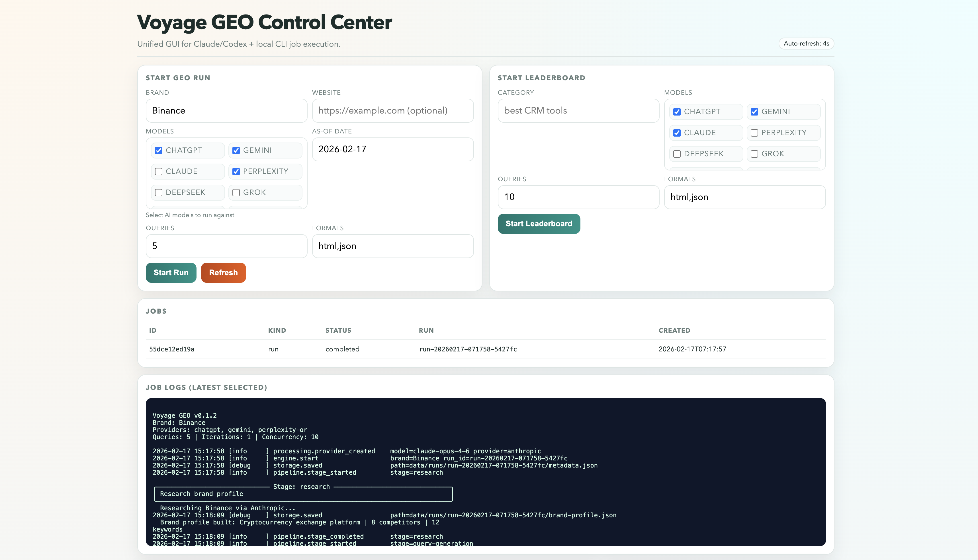The image size is (978, 560).
Task: Click the ID column header in Jobs
Action: (x=153, y=330)
